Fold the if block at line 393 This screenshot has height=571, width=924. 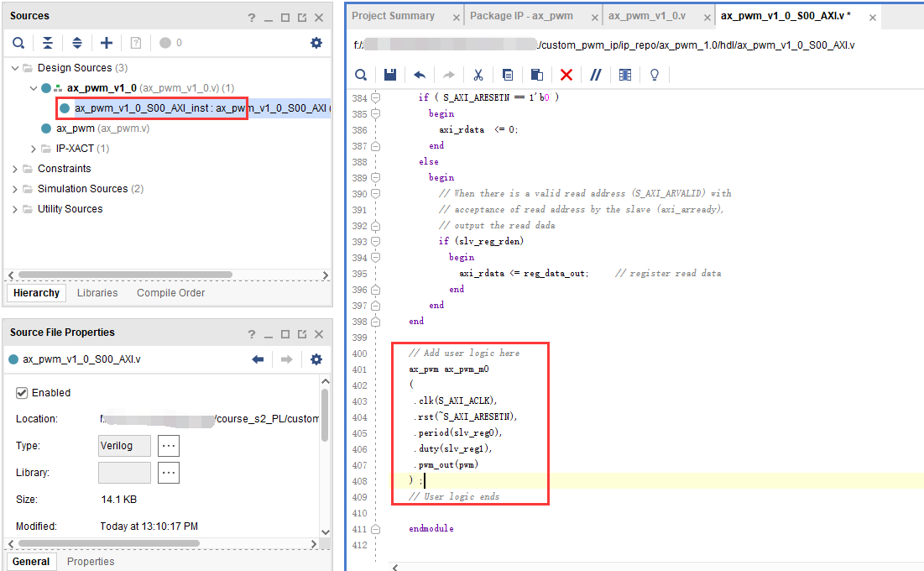click(x=375, y=241)
